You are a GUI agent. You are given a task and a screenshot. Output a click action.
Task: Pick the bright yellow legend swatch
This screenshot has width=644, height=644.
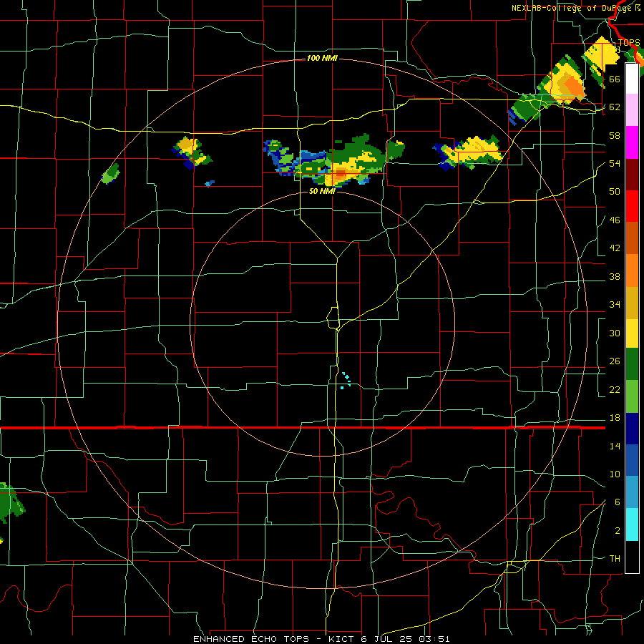[632, 333]
